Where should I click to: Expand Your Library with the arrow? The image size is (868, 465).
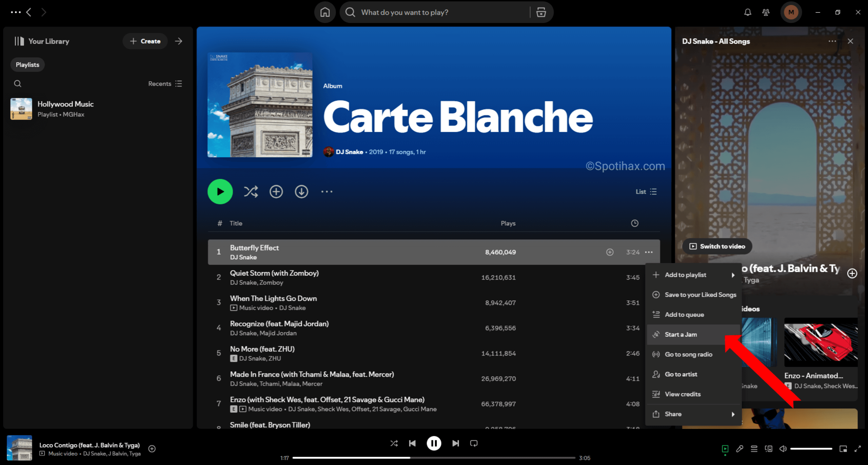(x=179, y=41)
